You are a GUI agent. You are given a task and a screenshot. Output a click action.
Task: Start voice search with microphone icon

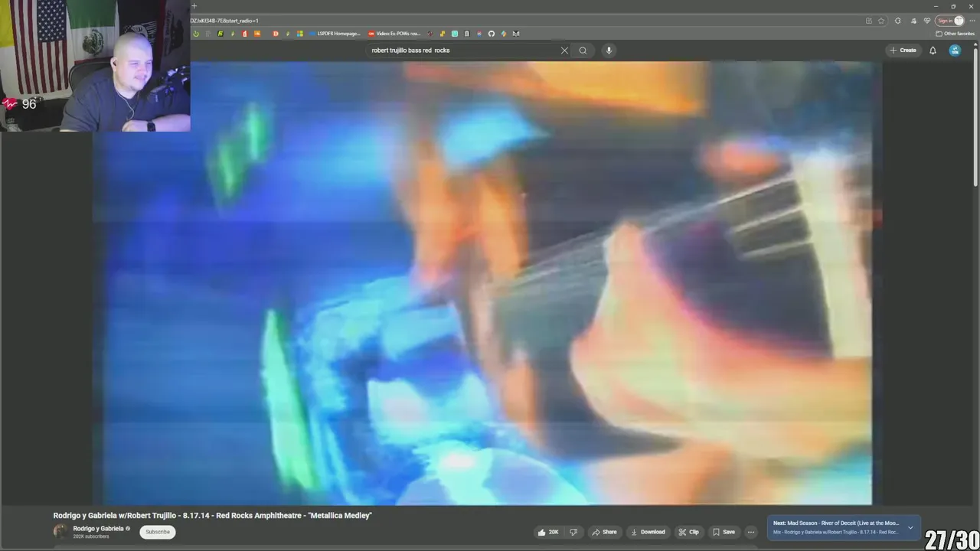click(609, 51)
